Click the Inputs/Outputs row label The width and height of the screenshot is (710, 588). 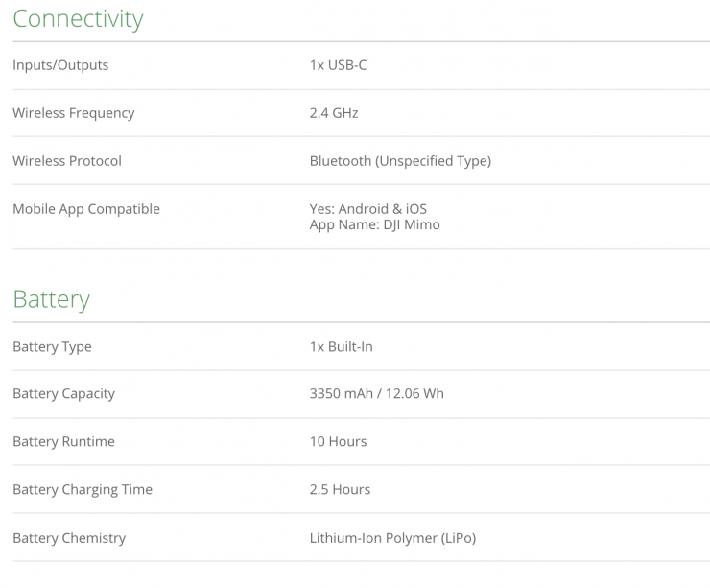(60, 65)
